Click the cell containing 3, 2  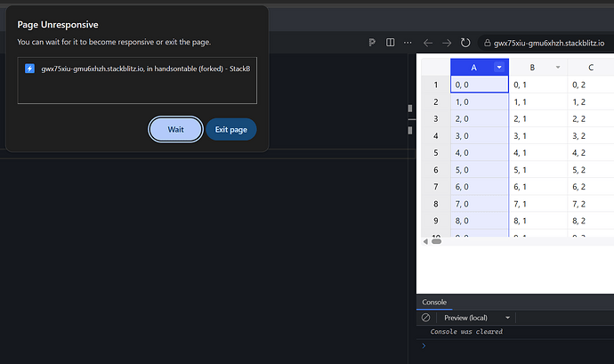[591, 136]
